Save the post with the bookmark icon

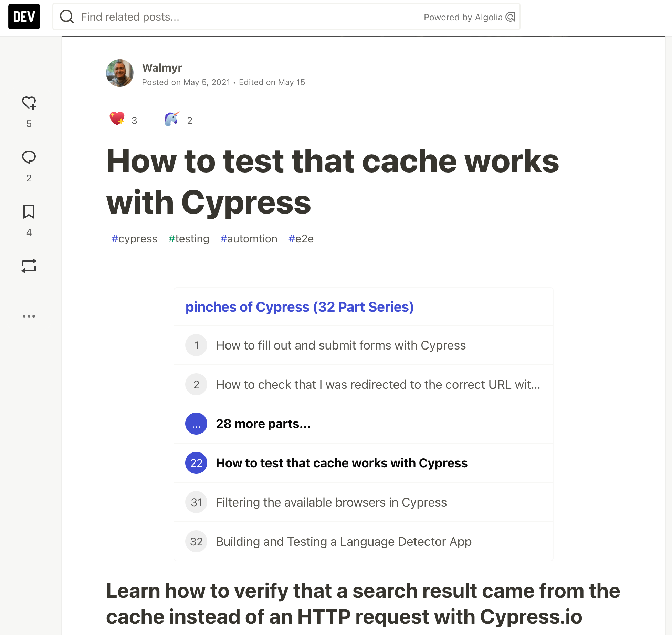click(29, 211)
